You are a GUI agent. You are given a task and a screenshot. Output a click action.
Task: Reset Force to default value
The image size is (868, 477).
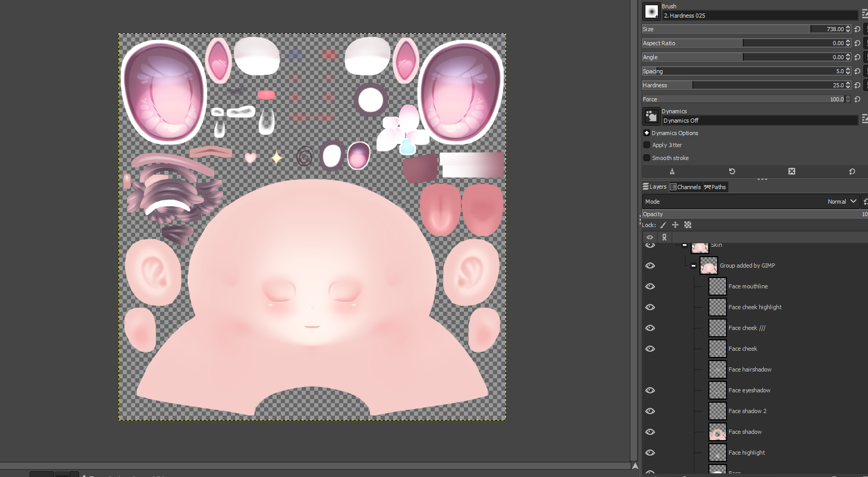pyautogui.click(x=858, y=99)
